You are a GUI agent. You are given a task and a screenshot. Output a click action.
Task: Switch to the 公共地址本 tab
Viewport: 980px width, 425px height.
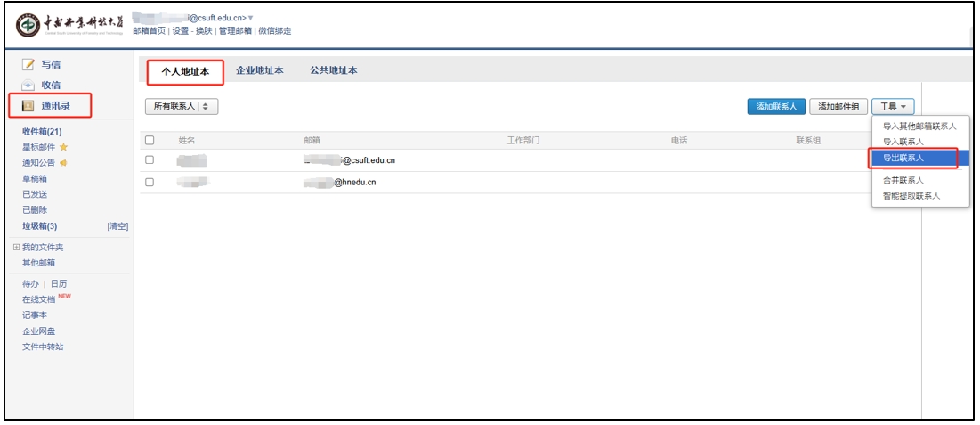(x=334, y=70)
